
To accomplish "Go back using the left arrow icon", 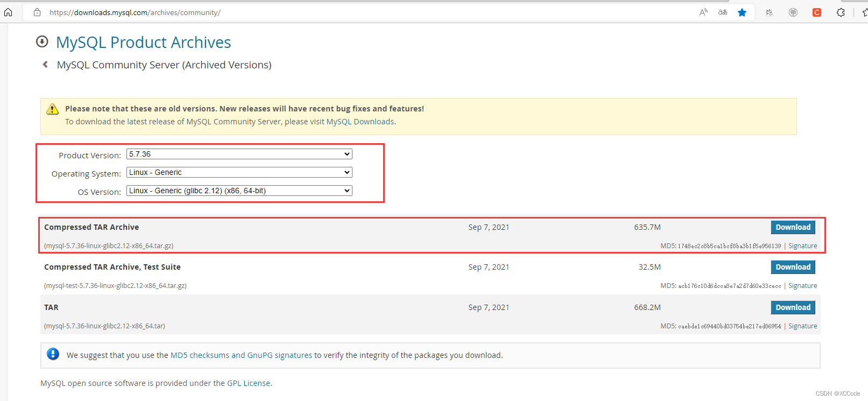I will [x=45, y=65].
